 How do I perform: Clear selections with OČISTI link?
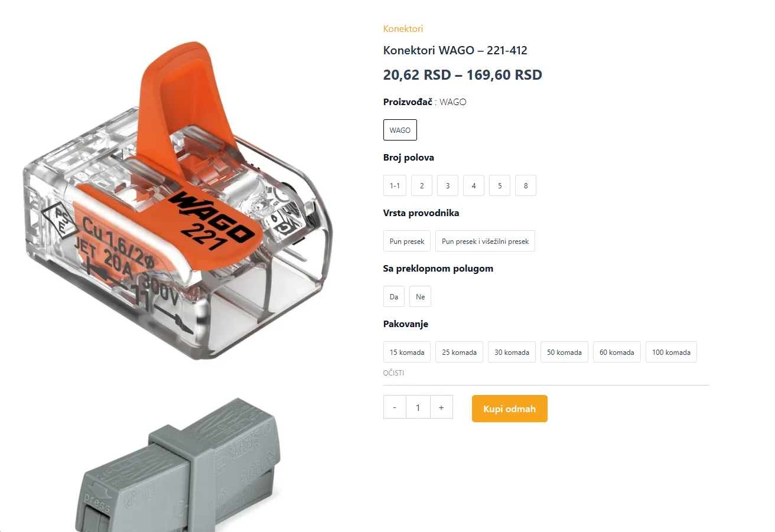coord(393,373)
